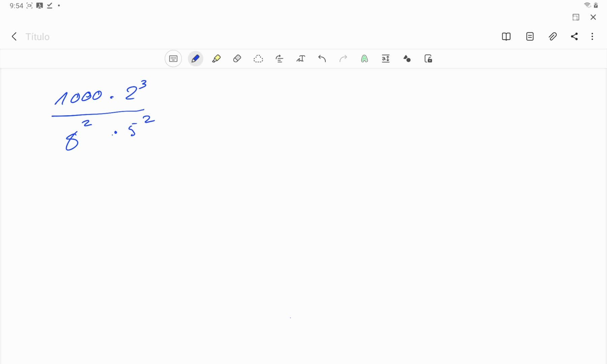Viewport: 607px width, 364px height.
Task: Open the three-dot more options menu
Action: click(592, 36)
